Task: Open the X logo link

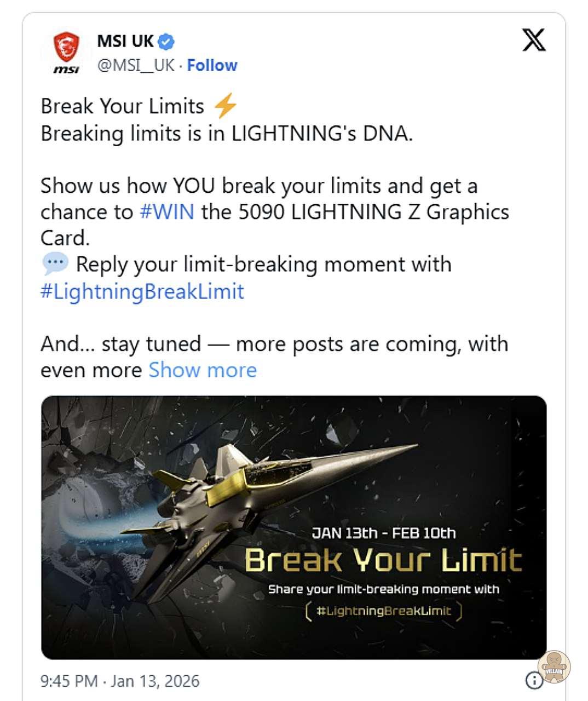Action: point(534,40)
